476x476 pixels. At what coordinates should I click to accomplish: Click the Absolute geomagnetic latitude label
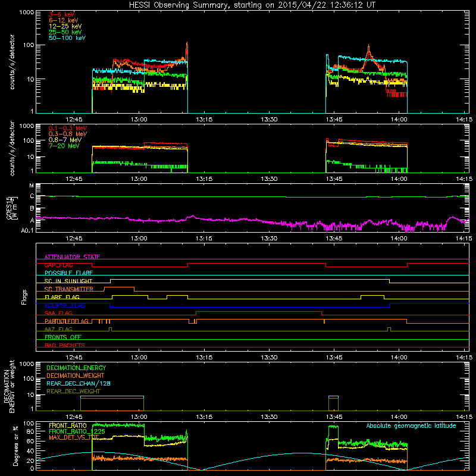coord(411,425)
